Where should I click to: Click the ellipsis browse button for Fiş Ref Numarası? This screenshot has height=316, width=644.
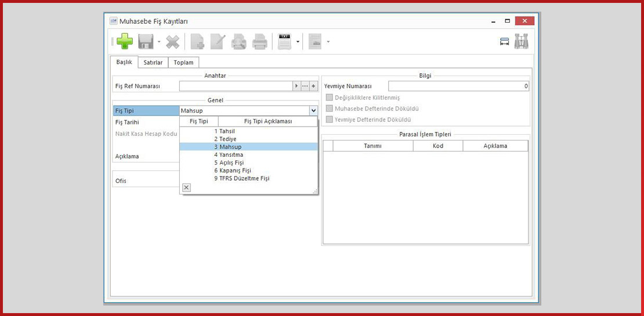click(x=305, y=86)
